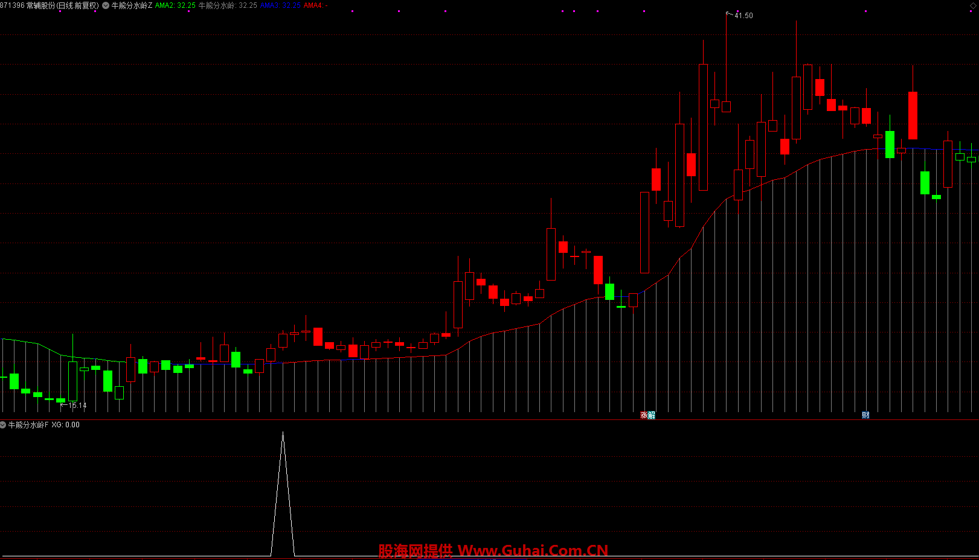Click the 牛熊分水岭F sub-indicator name
The width and height of the screenshot is (979, 560).
click(28, 425)
